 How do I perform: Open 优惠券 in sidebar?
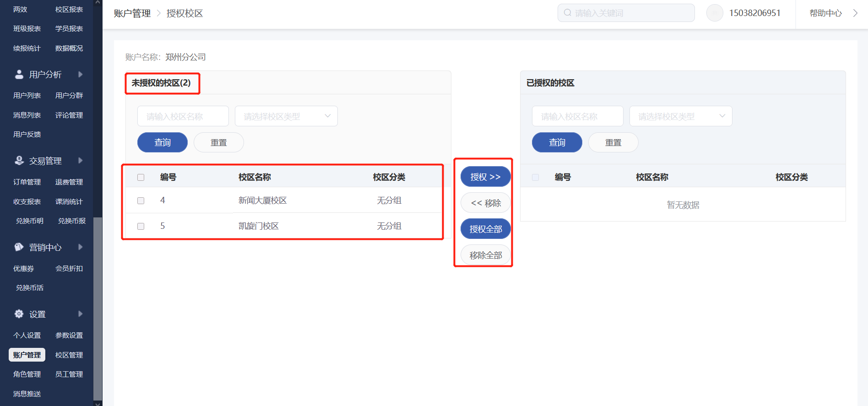(x=23, y=268)
